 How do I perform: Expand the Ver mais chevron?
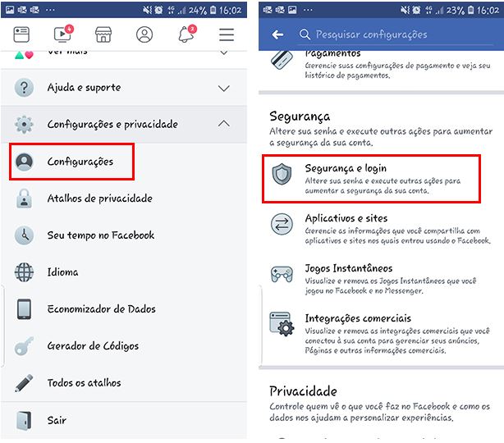click(224, 52)
